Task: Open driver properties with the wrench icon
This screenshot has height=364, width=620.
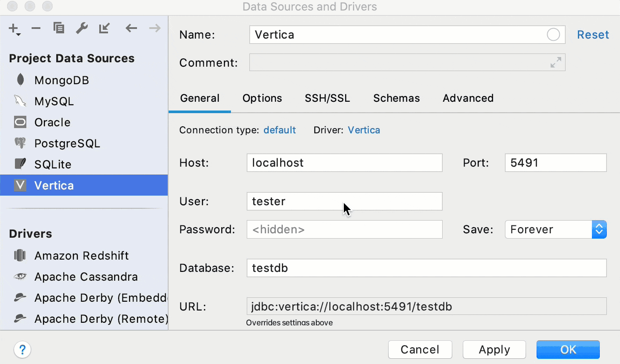Action: click(81, 28)
